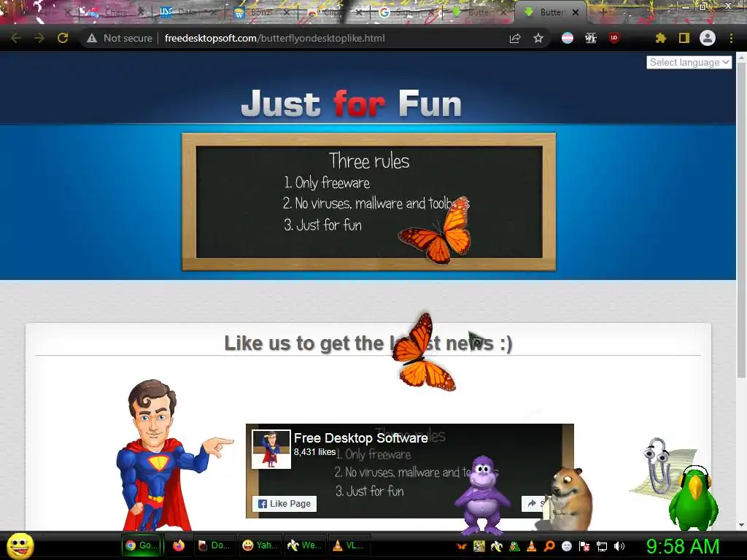This screenshot has height=560, width=747.
Task: Click the Facebook Like Page button
Action: click(285, 504)
